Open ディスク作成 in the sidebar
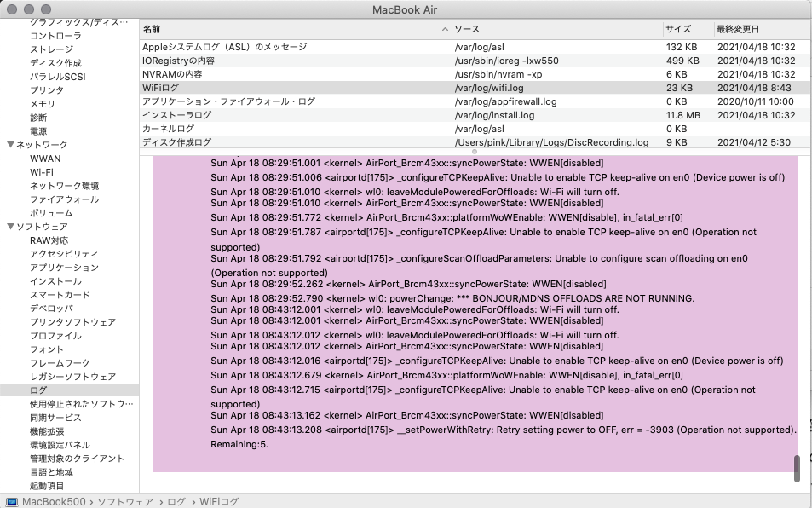 pos(55,63)
